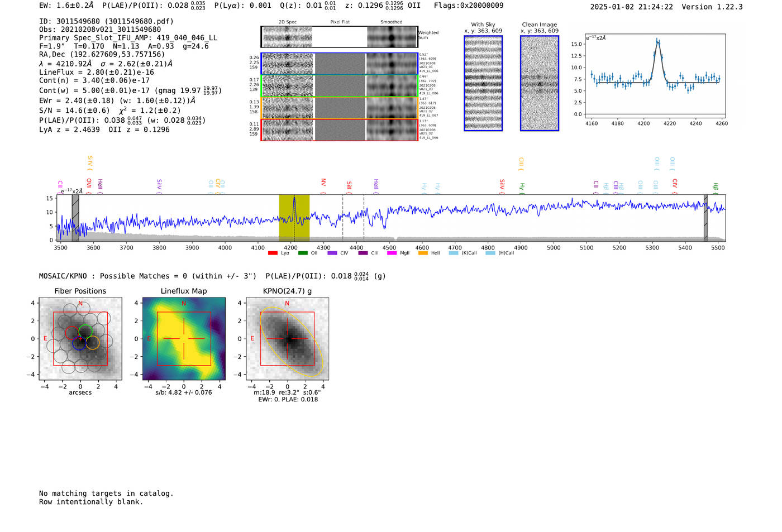Select the orange-framed fiber 2D spectrum row

[339, 108]
